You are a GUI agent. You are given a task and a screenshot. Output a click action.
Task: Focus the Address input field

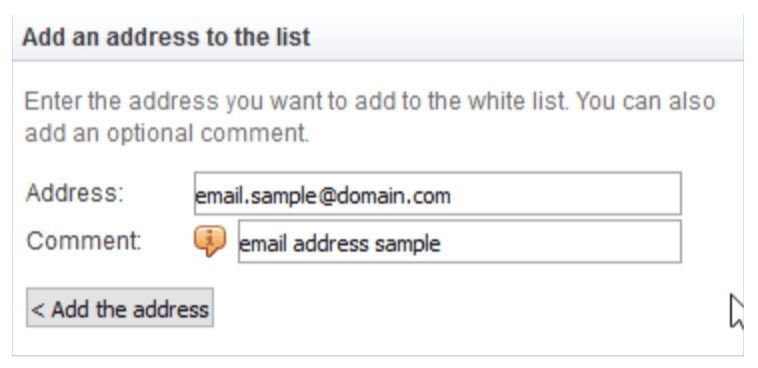[x=437, y=193]
